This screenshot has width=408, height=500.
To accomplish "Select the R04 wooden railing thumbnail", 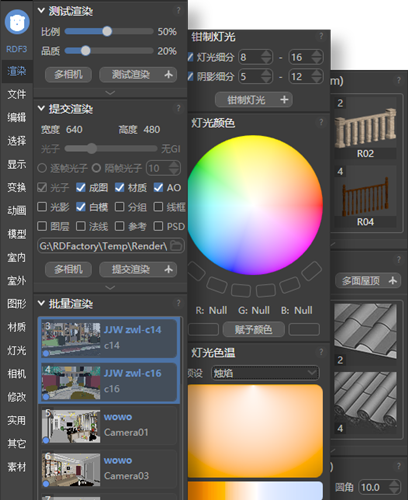I will 365,197.
